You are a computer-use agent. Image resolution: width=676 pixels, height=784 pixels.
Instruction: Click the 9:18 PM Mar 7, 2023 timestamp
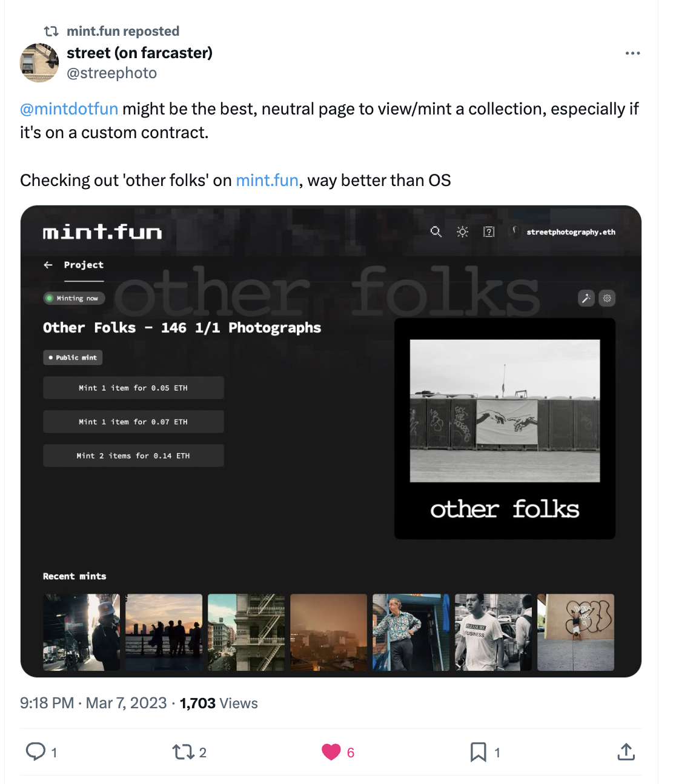[93, 703]
